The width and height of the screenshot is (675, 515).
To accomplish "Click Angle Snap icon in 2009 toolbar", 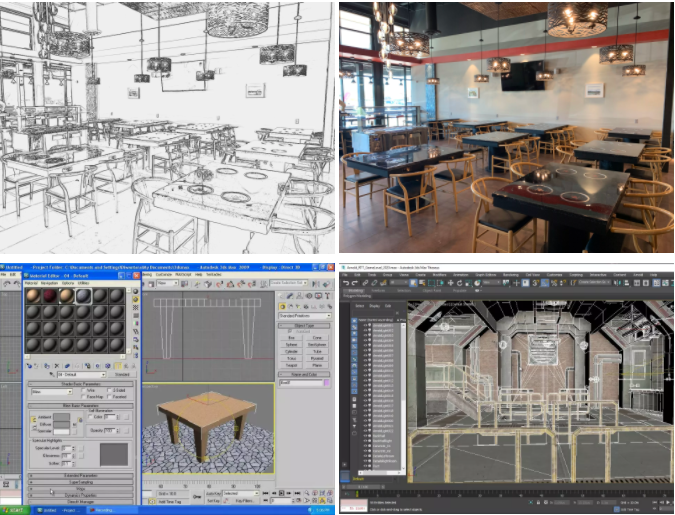I will click(230, 284).
